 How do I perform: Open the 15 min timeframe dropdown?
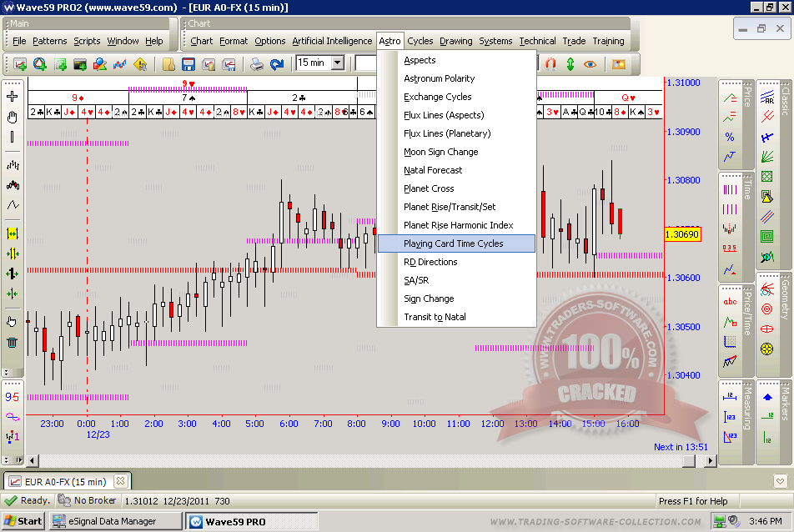[337, 63]
